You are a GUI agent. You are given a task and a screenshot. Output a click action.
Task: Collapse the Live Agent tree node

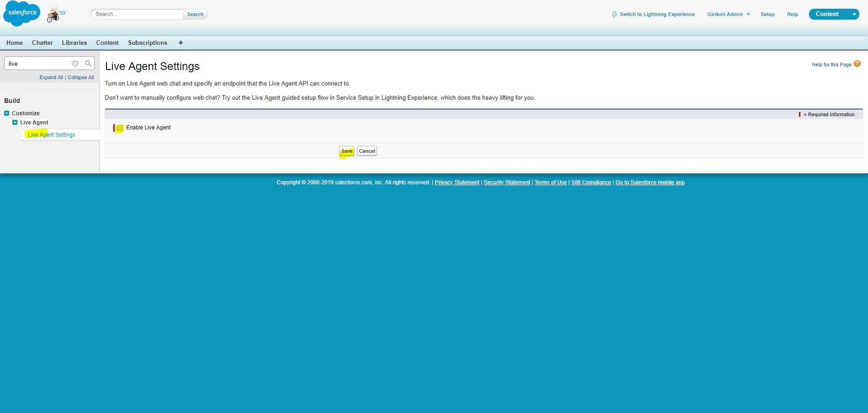[15, 123]
